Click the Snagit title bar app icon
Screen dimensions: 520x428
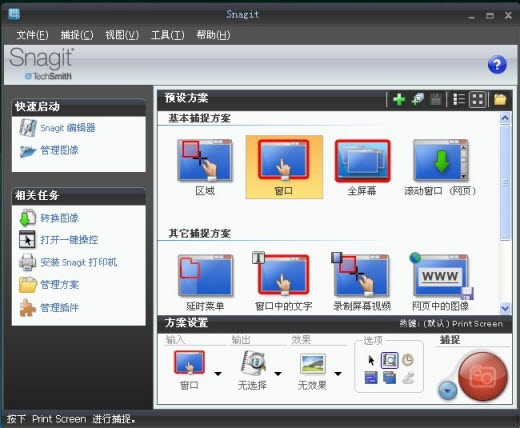click(14, 14)
